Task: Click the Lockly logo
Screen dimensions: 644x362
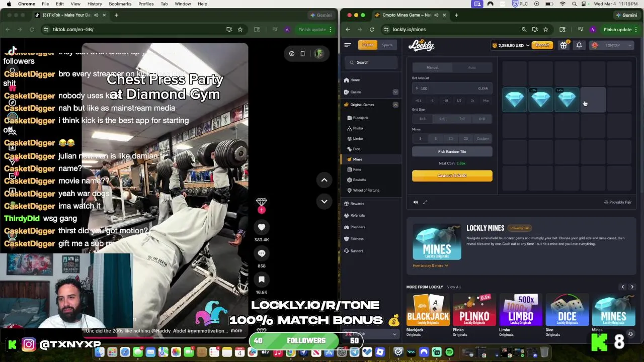Action: pyautogui.click(x=422, y=45)
